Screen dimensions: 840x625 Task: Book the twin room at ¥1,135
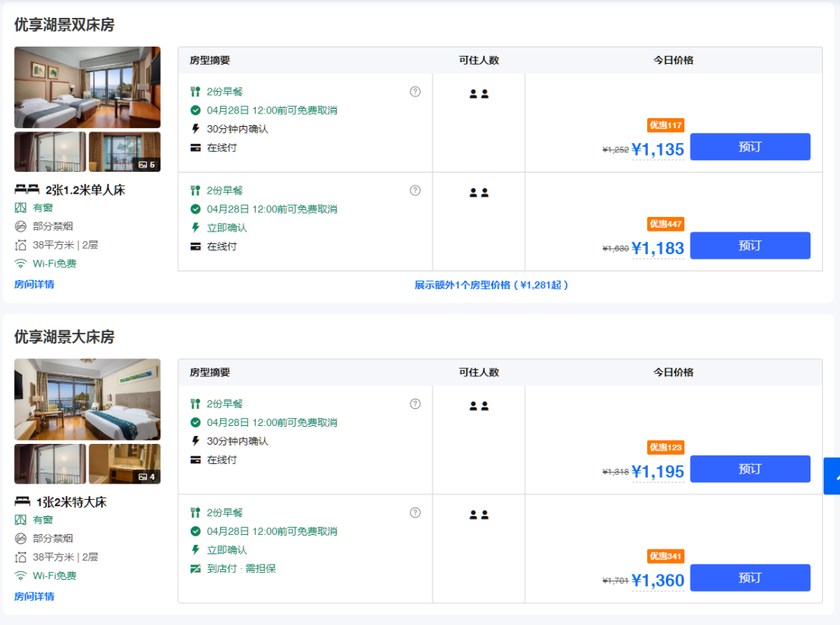(x=750, y=147)
